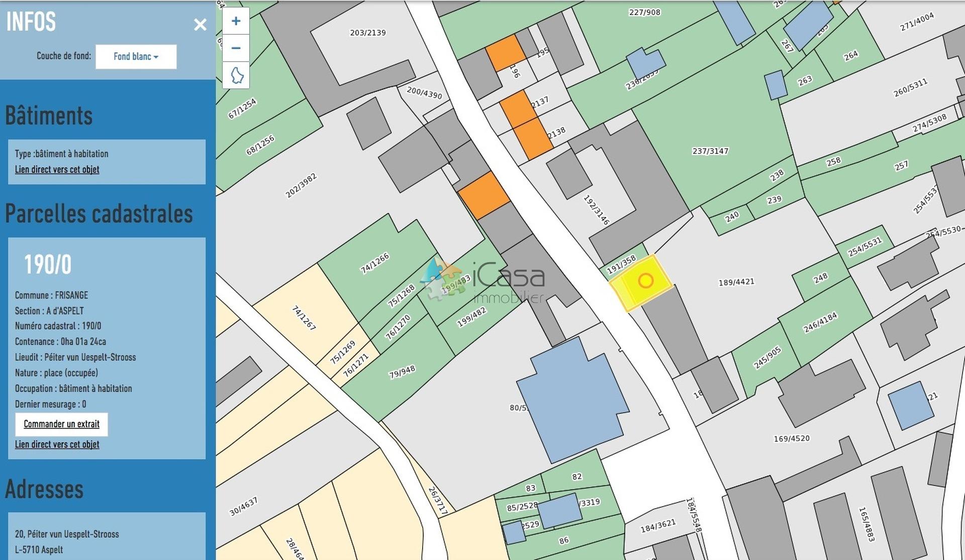Click parcel labeled 74/1266
This screenshot has width=965, height=560.
[374, 263]
